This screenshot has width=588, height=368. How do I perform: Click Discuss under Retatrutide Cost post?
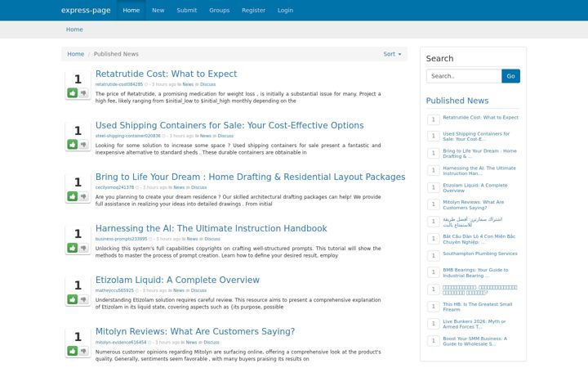pyautogui.click(x=207, y=84)
